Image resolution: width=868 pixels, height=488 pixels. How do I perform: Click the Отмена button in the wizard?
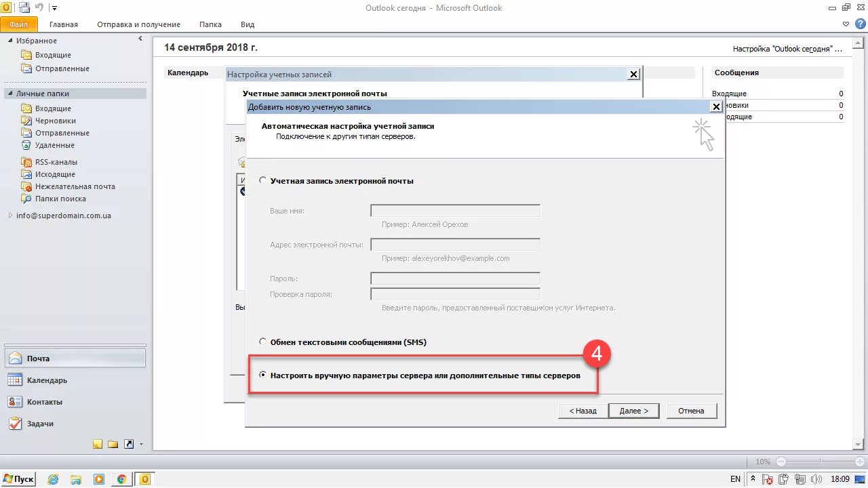691,411
